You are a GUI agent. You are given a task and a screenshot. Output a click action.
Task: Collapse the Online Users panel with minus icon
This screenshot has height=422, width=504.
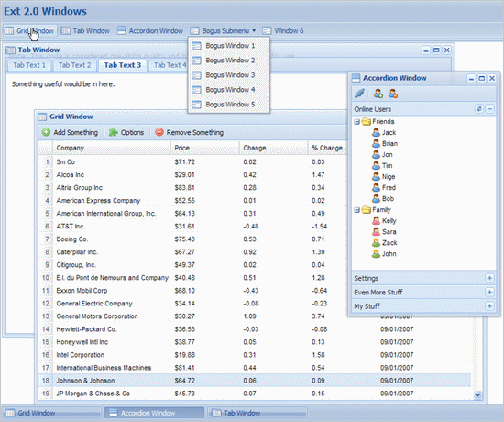pyautogui.click(x=489, y=109)
